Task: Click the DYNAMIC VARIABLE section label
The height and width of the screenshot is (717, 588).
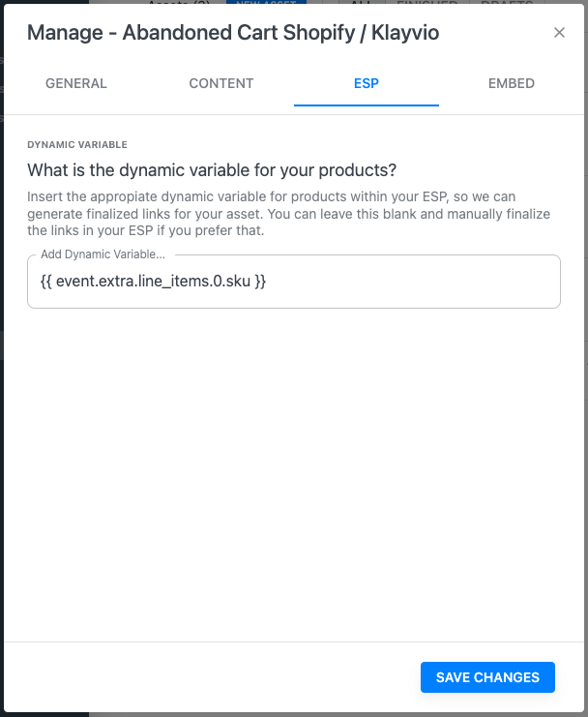Action: (x=77, y=145)
